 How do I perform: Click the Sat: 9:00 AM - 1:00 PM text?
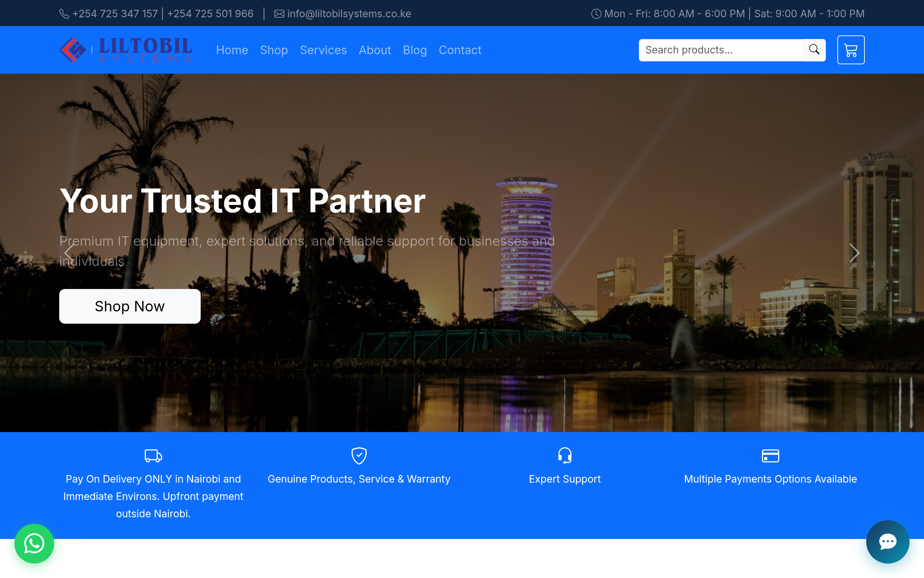click(809, 14)
